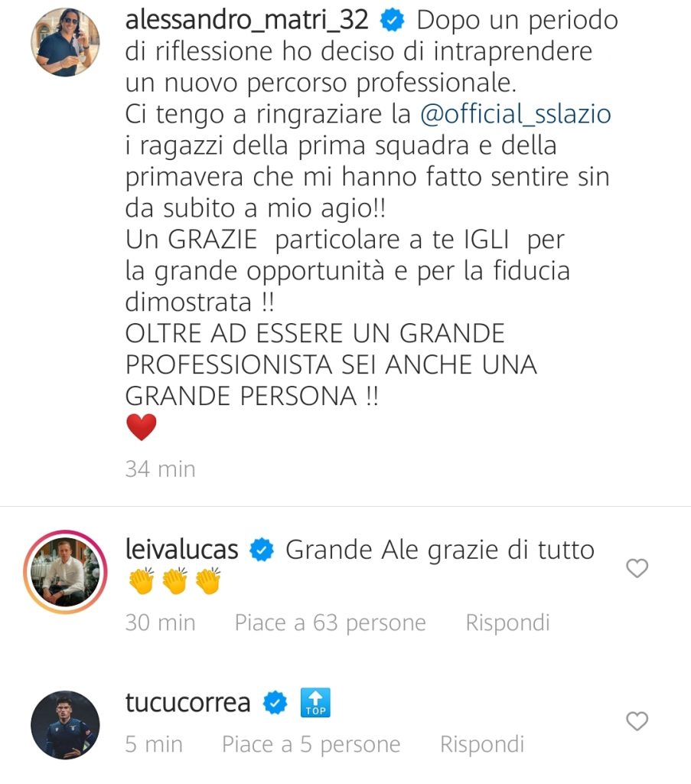This screenshot has width=691, height=784.
Task: Click verified badge next to leivalucas
Action: 262,550
